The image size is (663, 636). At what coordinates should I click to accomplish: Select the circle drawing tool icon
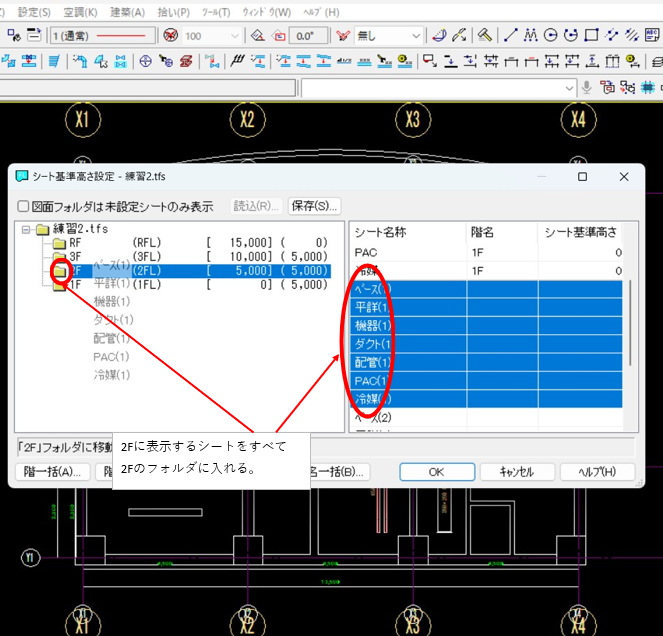pyautogui.click(x=550, y=35)
